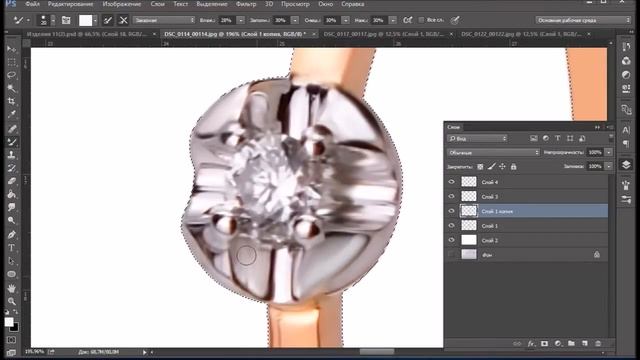
Task: Select the Move tool
Action: (11, 49)
